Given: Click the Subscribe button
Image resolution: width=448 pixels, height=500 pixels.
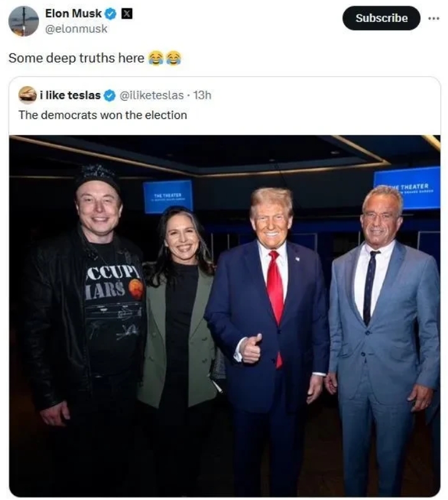Looking at the screenshot, I should (381, 18).
